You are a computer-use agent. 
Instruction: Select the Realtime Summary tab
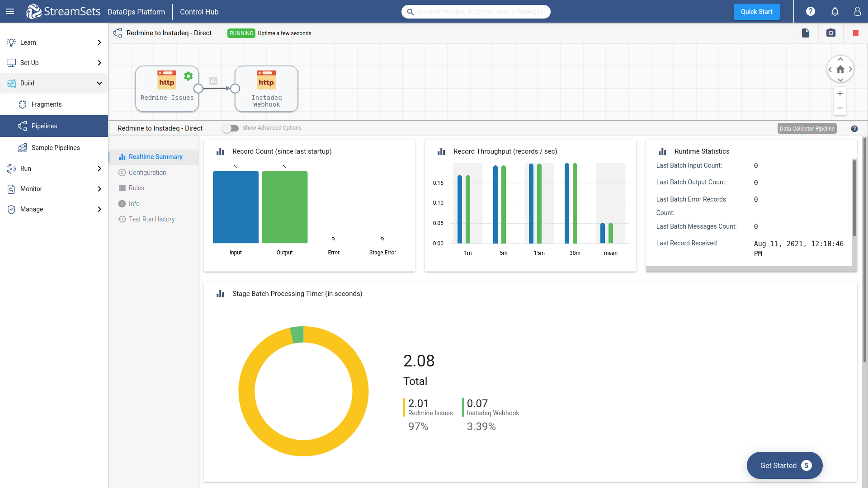click(154, 157)
